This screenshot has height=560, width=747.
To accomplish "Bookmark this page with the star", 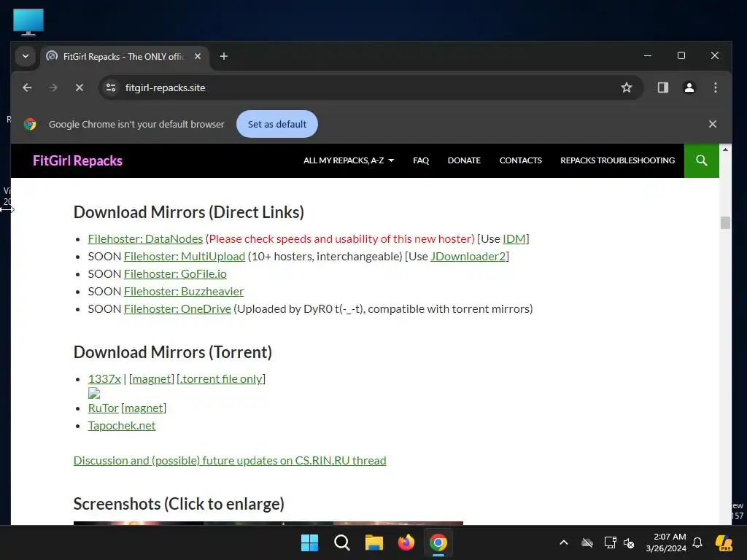I will point(627,87).
